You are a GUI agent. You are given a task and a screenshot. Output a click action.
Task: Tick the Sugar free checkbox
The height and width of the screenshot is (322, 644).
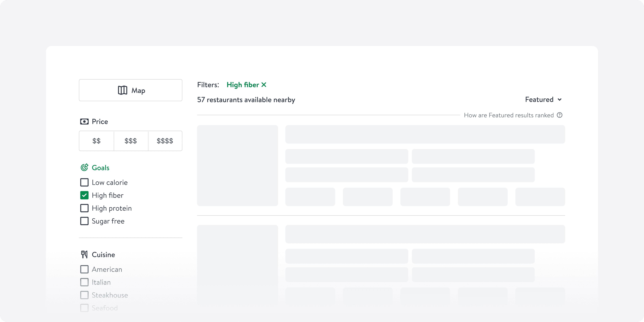[x=84, y=221]
